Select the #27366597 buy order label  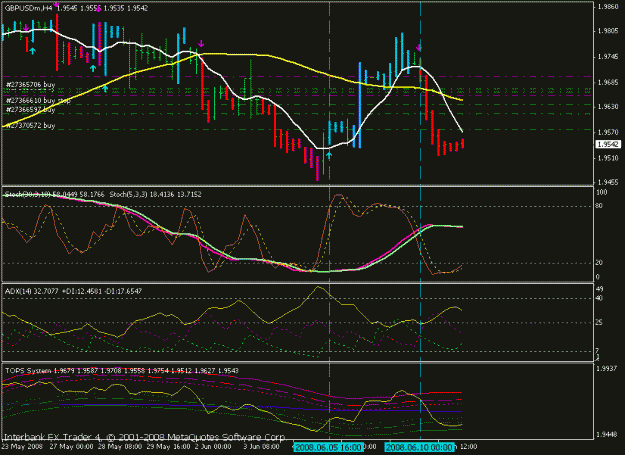coord(31,110)
